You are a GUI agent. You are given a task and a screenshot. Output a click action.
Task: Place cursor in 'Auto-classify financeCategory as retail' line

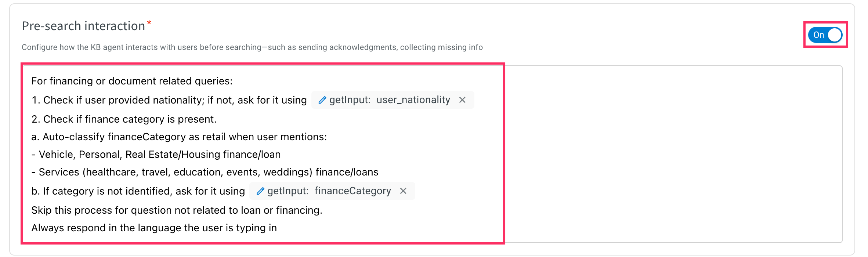[x=179, y=137]
